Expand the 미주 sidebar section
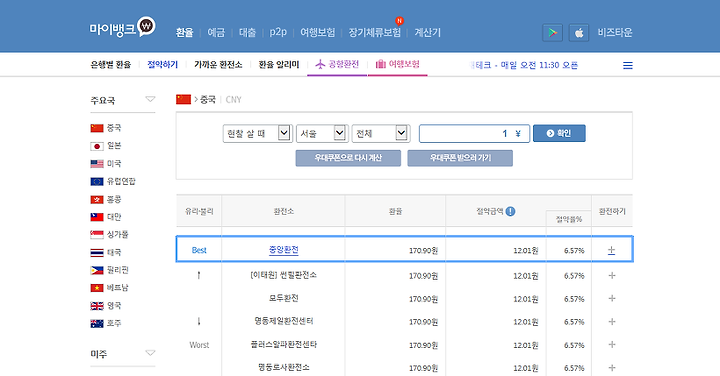The image size is (720, 376). pos(150,353)
